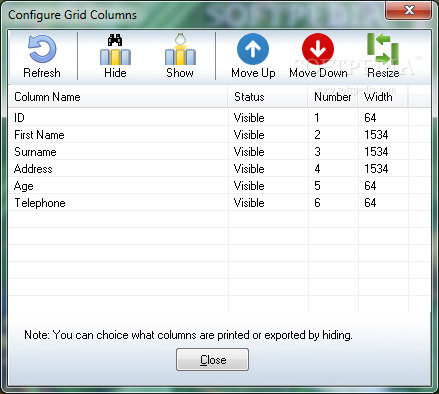The image size is (439, 394).
Task: Click the Visible status of Address row
Action: [x=249, y=169]
